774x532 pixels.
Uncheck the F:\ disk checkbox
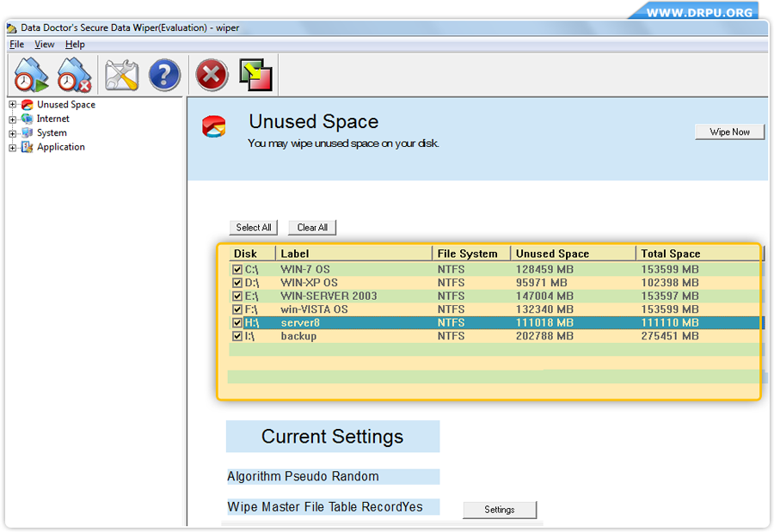[237, 309]
